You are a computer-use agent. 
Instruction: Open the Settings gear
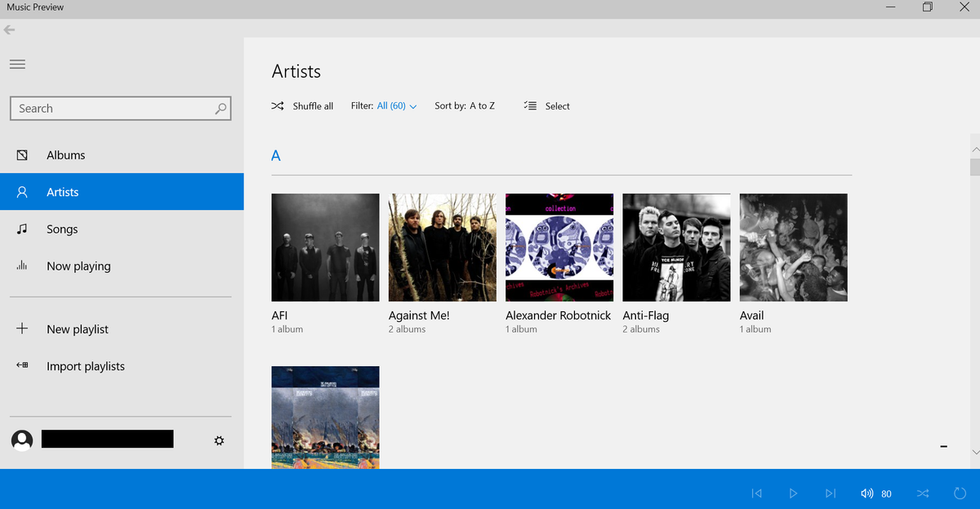click(x=219, y=440)
